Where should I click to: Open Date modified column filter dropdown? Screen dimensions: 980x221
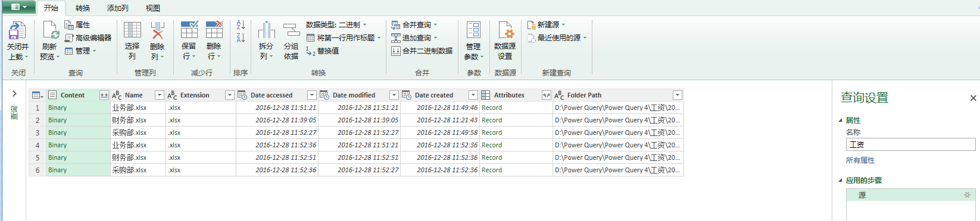coord(394,95)
